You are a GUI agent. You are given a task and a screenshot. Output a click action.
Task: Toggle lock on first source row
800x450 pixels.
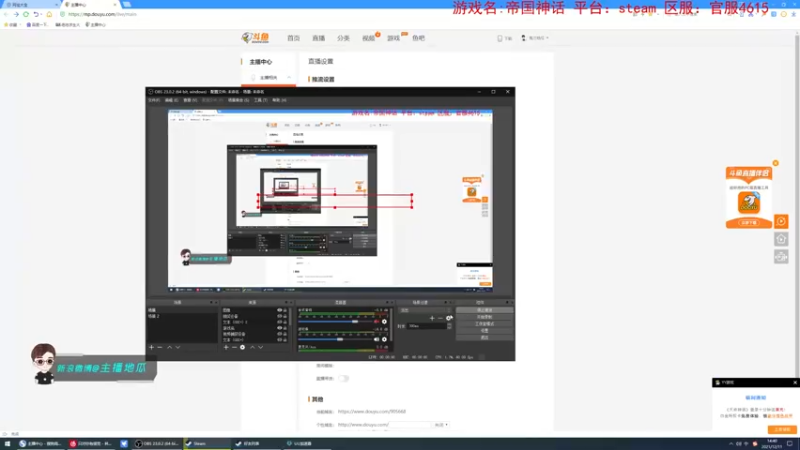(x=285, y=310)
